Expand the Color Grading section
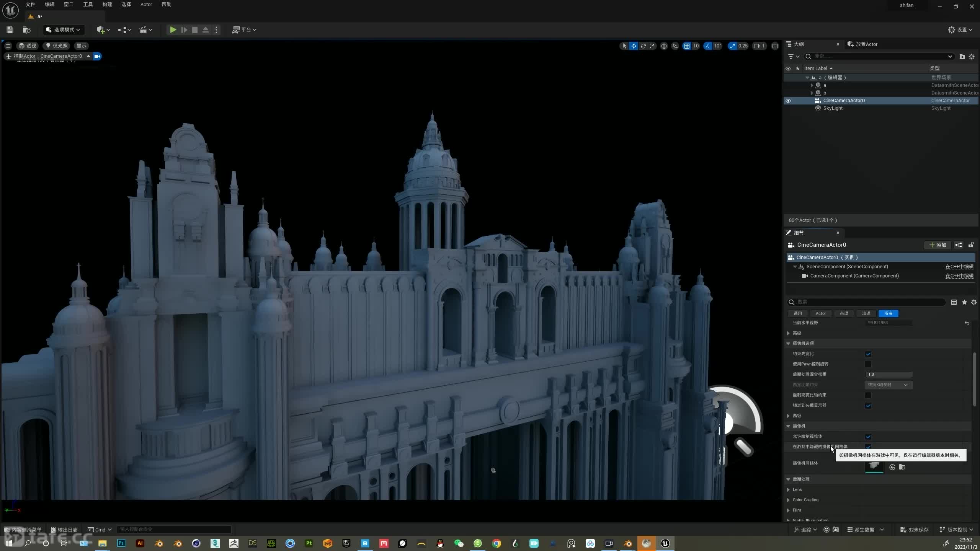Screen dimensions: 980x551 (789, 500)
